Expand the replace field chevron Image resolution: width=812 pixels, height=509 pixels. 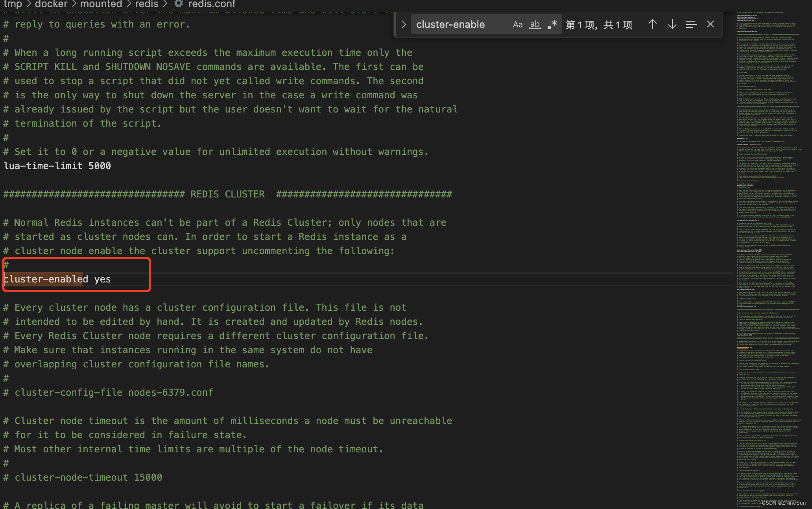pos(404,24)
